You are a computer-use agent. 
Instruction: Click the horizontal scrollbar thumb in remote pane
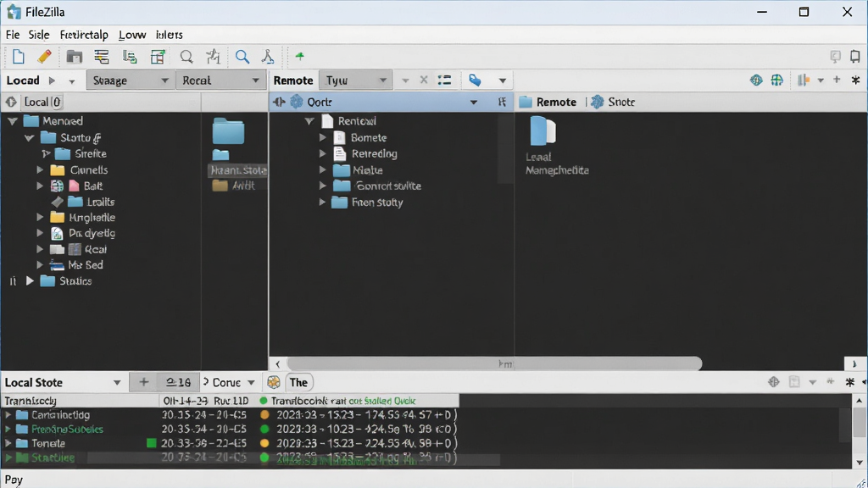coord(494,363)
